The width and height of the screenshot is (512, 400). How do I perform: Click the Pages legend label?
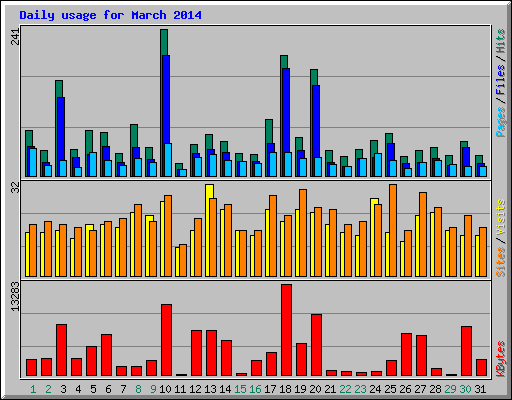point(501,122)
